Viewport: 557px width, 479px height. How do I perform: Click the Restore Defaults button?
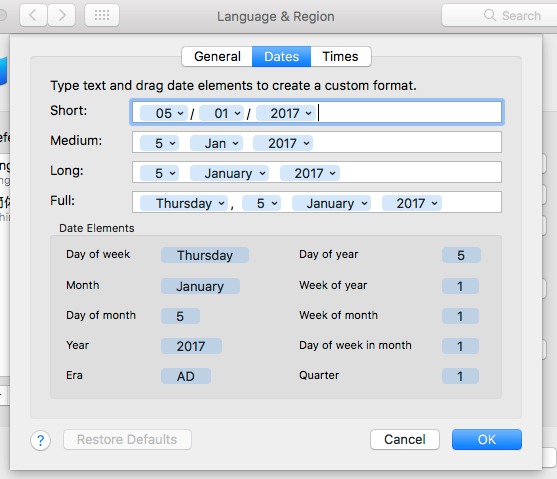[127, 440]
